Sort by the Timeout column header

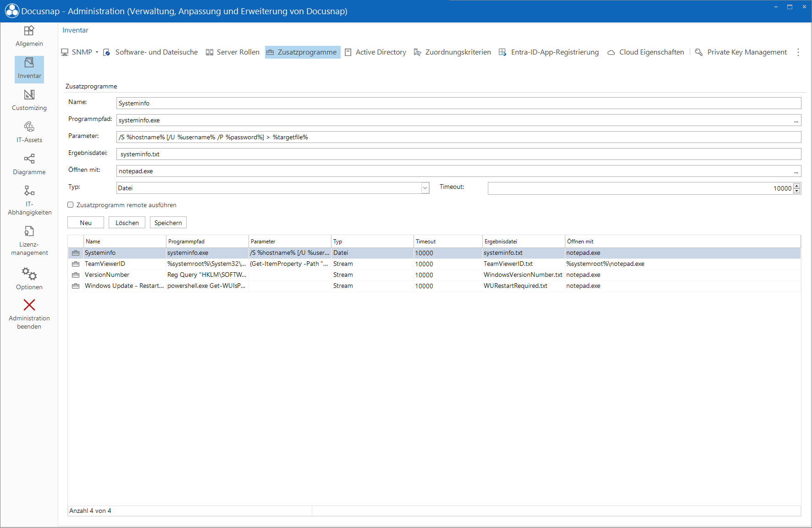tap(448, 242)
